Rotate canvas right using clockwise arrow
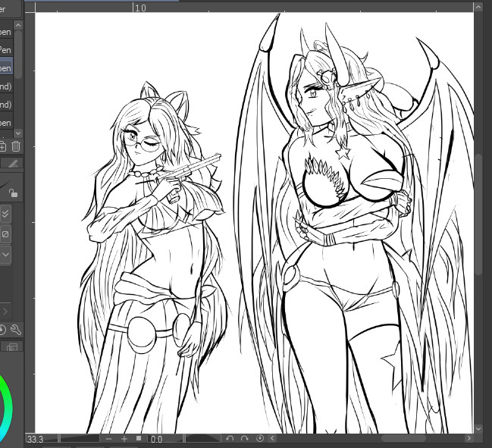Screen dimensions: 492x448 (x=245, y=439)
